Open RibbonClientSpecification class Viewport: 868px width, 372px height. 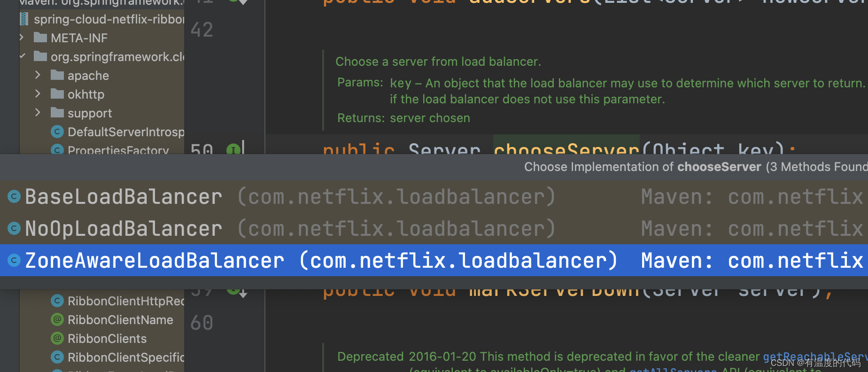[126, 357]
